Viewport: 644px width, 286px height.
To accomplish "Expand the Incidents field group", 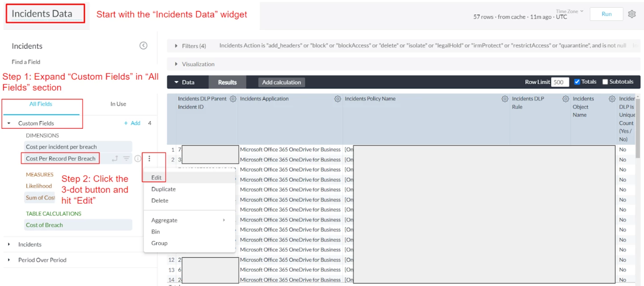I will click(x=9, y=244).
